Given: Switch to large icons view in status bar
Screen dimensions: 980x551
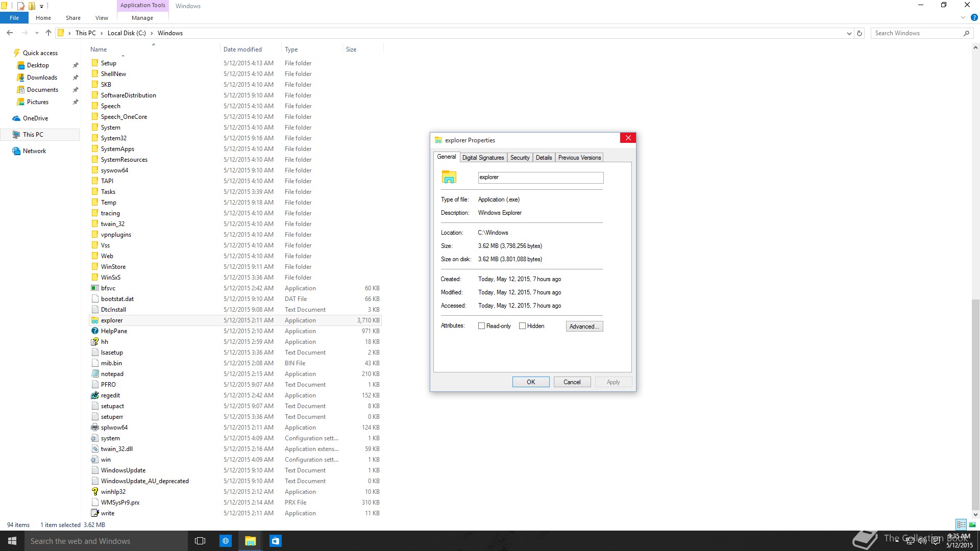Looking at the screenshot, I should click(x=972, y=524).
